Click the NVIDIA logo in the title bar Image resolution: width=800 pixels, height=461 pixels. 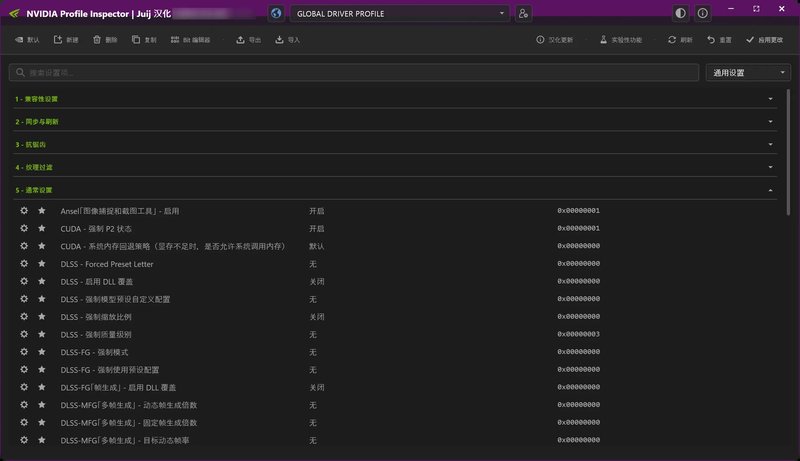pyautogui.click(x=14, y=13)
